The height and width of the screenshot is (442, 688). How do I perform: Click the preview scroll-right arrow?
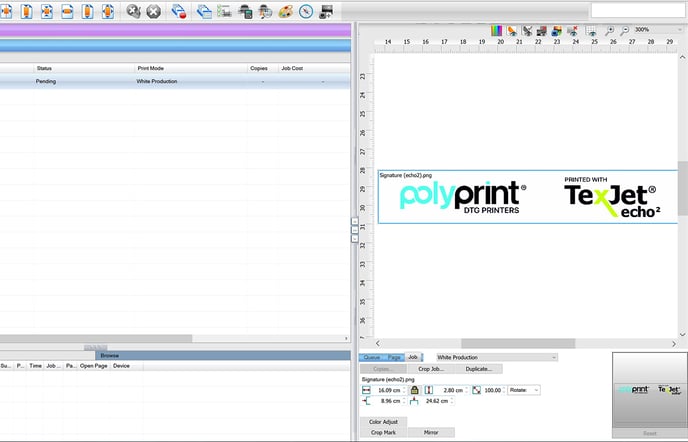[x=674, y=344]
